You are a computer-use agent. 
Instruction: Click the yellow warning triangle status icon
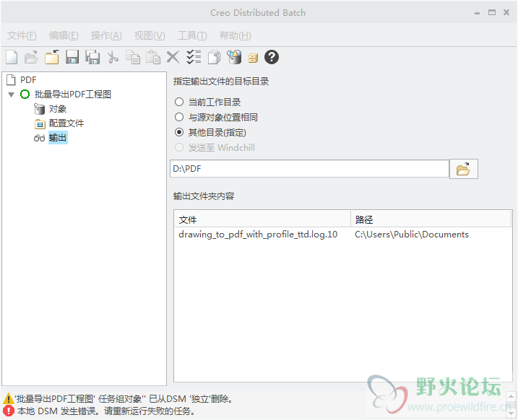tap(8, 399)
